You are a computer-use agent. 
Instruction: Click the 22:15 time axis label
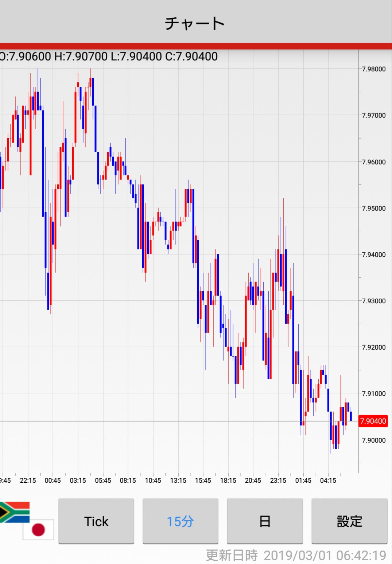click(28, 481)
